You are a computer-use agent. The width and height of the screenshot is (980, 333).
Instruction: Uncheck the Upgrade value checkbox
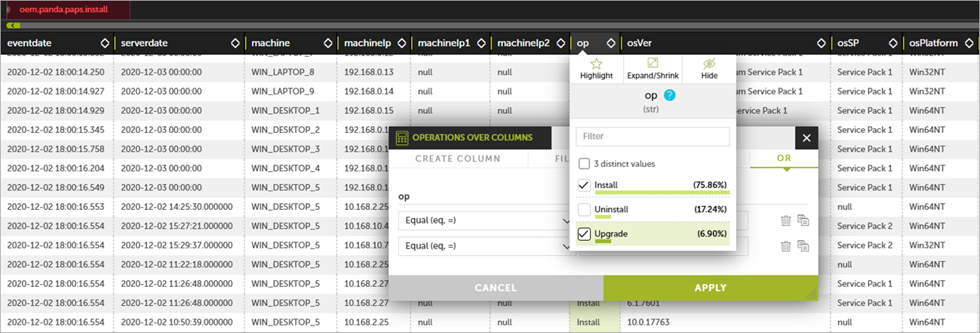pyautogui.click(x=584, y=234)
